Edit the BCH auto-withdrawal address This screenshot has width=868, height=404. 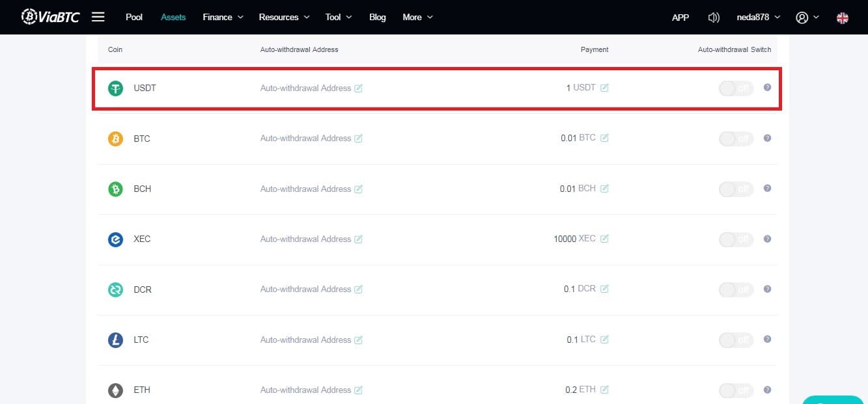point(358,189)
